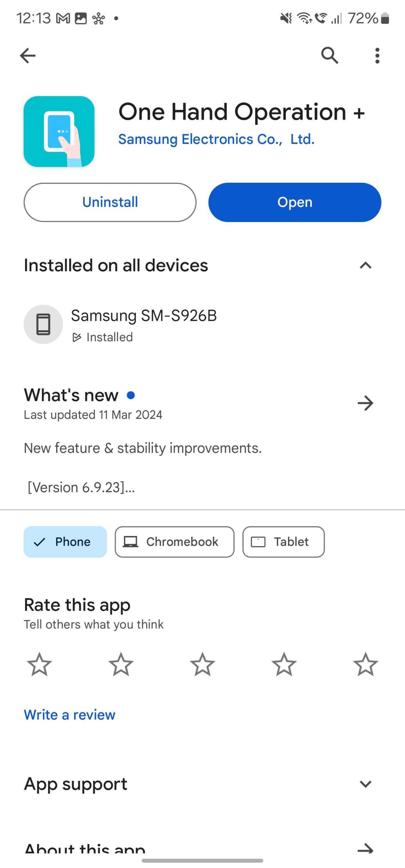This screenshot has width=405, height=868.
Task: Open What's new details arrow
Action: coord(365,403)
